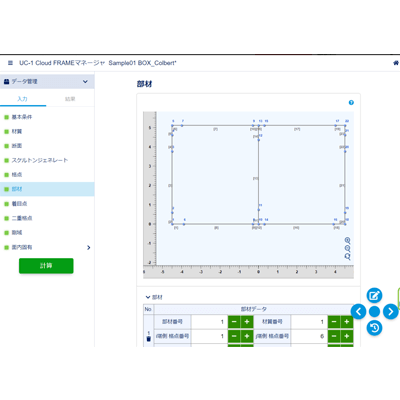Expand the 面内固有 submenu arrow

tap(88, 247)
